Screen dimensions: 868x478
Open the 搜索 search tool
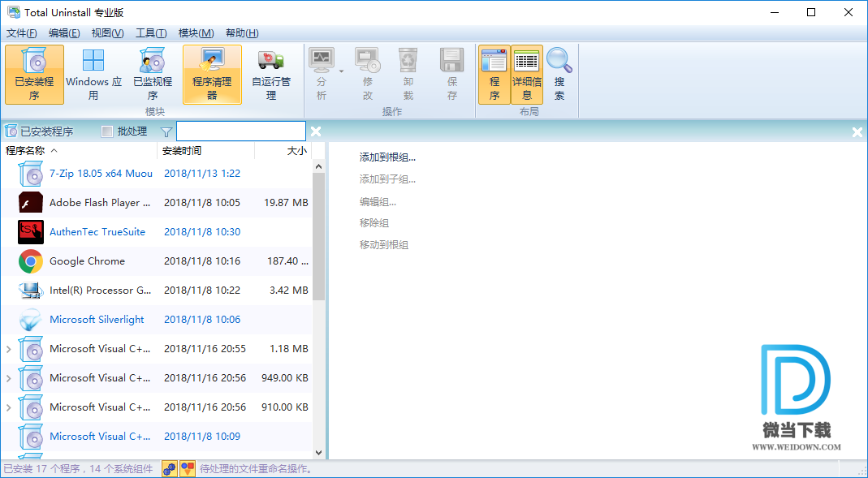(x=559, y=75)
